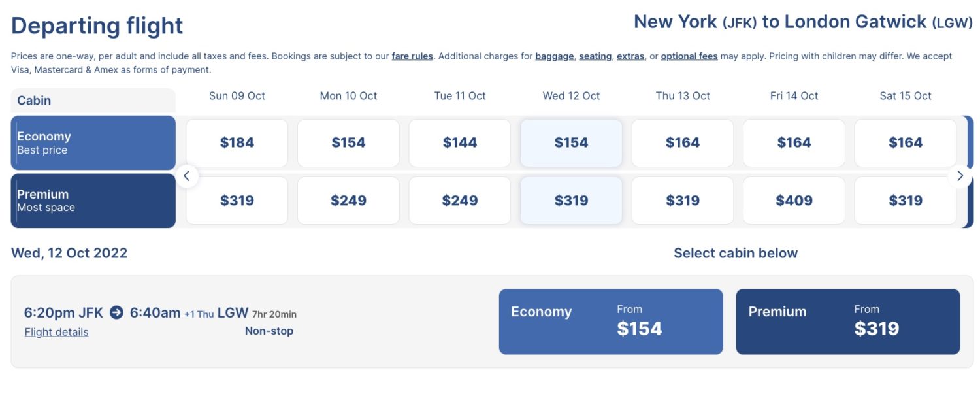Click the flight direction arrow between JFK and LGW
This screenshot has width=980, height=396.
pos(116,312)
